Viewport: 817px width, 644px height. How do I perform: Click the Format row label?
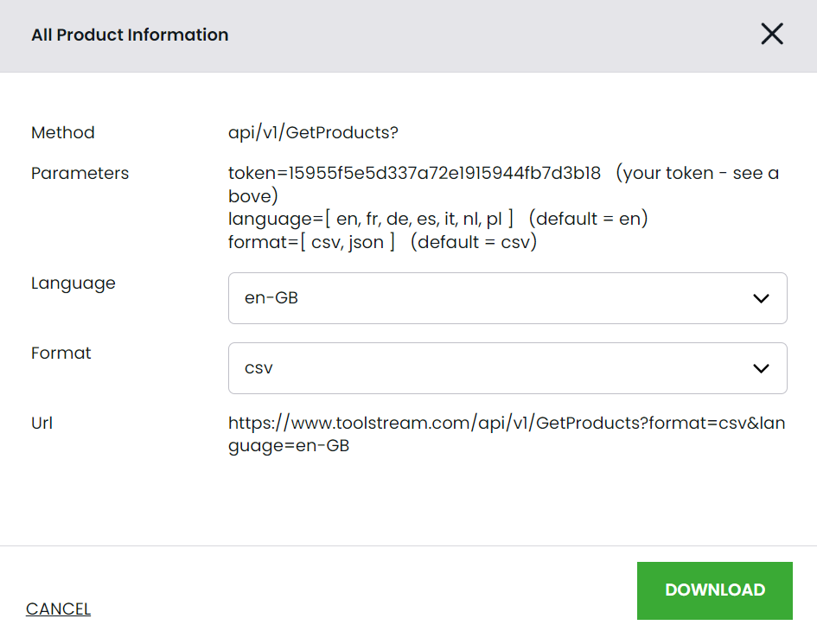tap(61, 353)
